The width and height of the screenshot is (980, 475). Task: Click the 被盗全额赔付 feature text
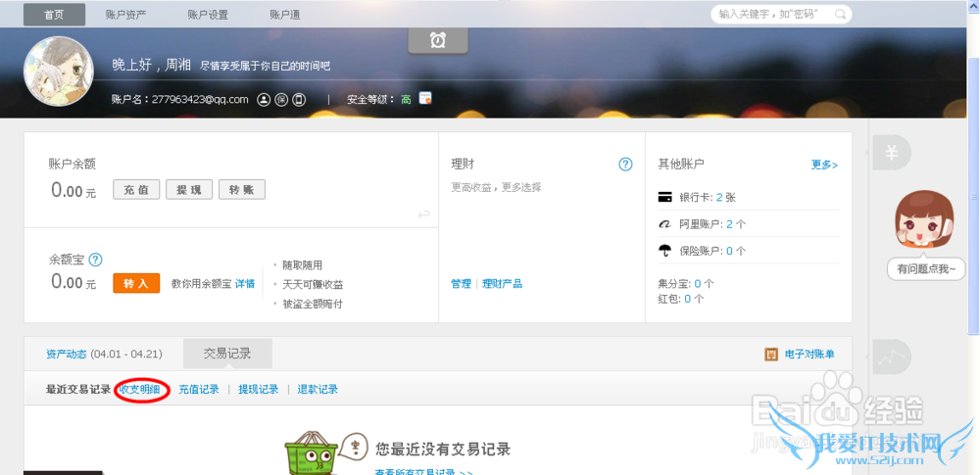313,304
